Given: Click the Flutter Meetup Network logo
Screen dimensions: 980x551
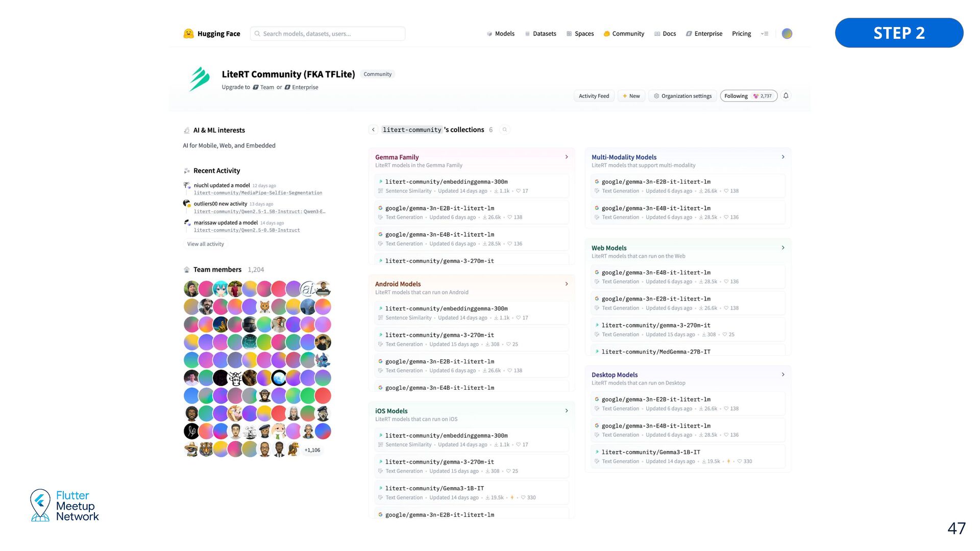Looking at the screenshot, I should (x=64, y=506).
